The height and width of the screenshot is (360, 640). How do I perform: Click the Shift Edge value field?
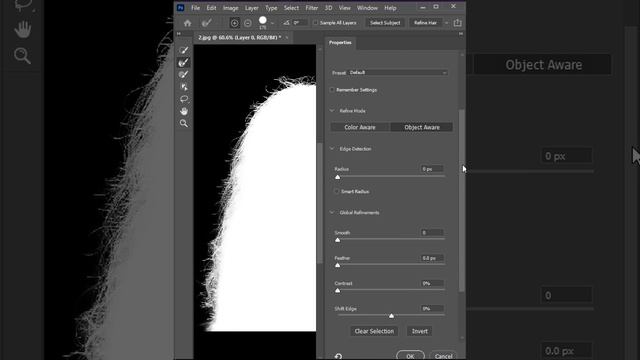click(x=432, y=309)
